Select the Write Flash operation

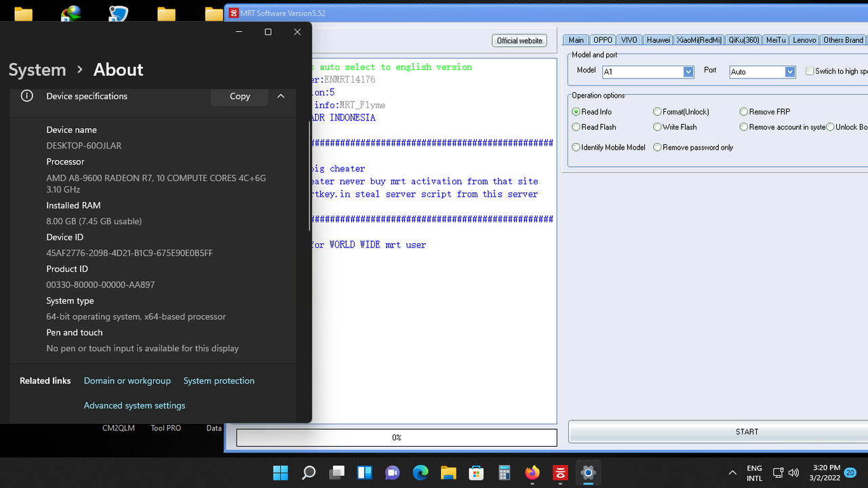(x=657, y=127)
